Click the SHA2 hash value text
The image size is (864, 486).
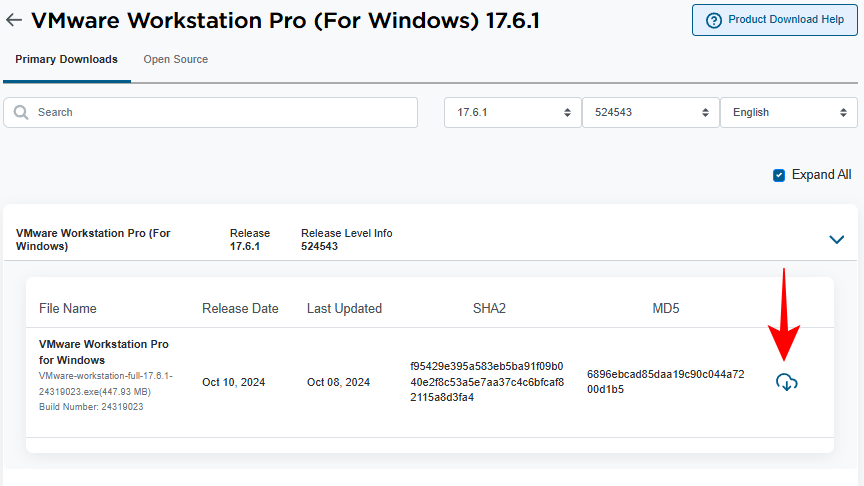tap(486, 382)
